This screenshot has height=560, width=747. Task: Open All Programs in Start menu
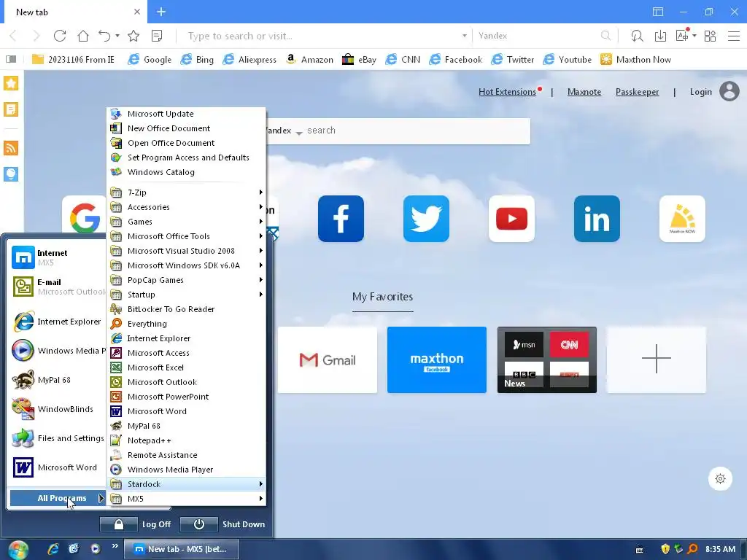point(58,498)
